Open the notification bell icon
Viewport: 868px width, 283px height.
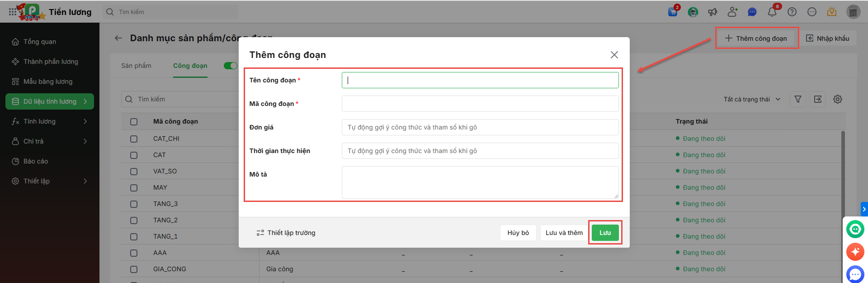point(772,12)
